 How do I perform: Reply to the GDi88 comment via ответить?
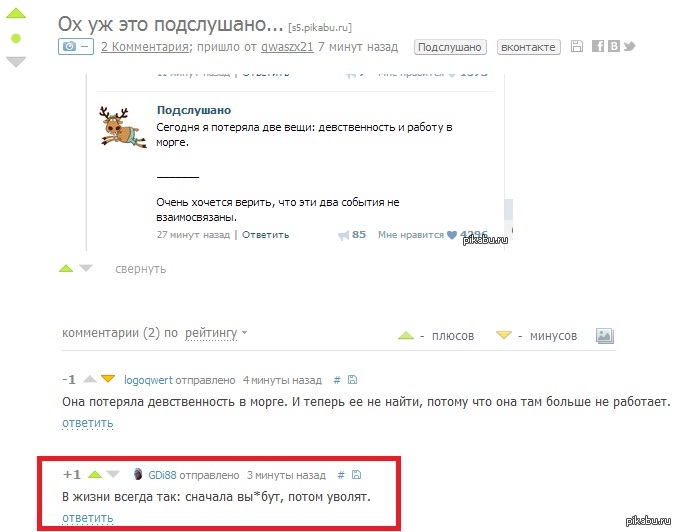(x=88, y=518)
